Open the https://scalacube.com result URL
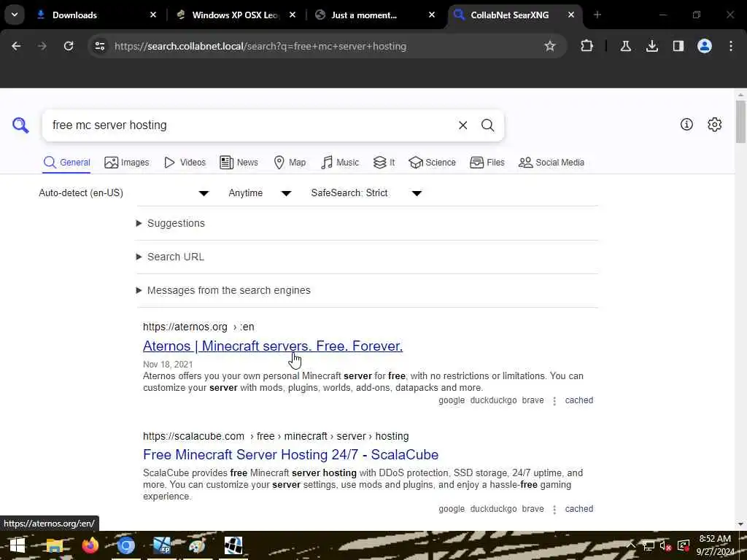Viewport: 747px width, 560px height. pyautogui.click(x=276, y=436)
